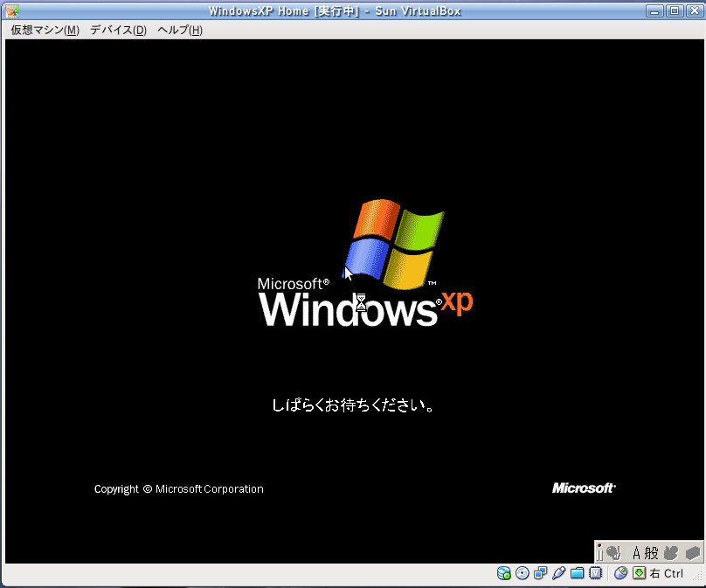The image size is (706, 588).
Task: Click the USB devices status icon
Action: pos(558,573)
